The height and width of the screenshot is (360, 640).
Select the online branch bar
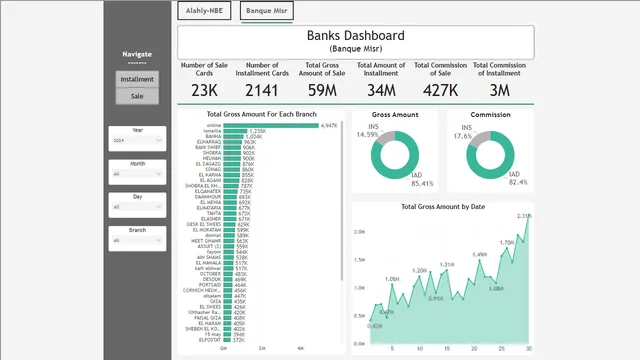point(271,125)
